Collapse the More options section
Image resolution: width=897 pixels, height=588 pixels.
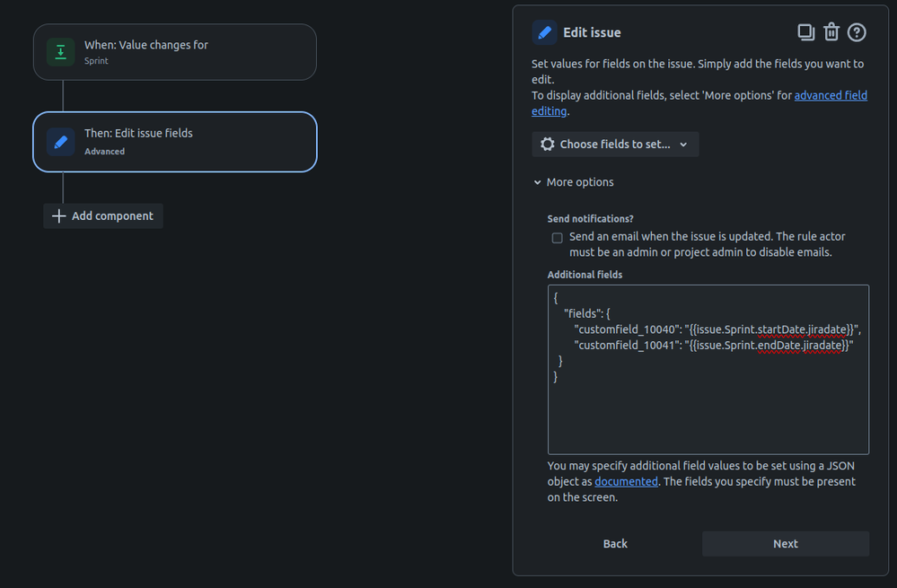(x=573, y=182)
